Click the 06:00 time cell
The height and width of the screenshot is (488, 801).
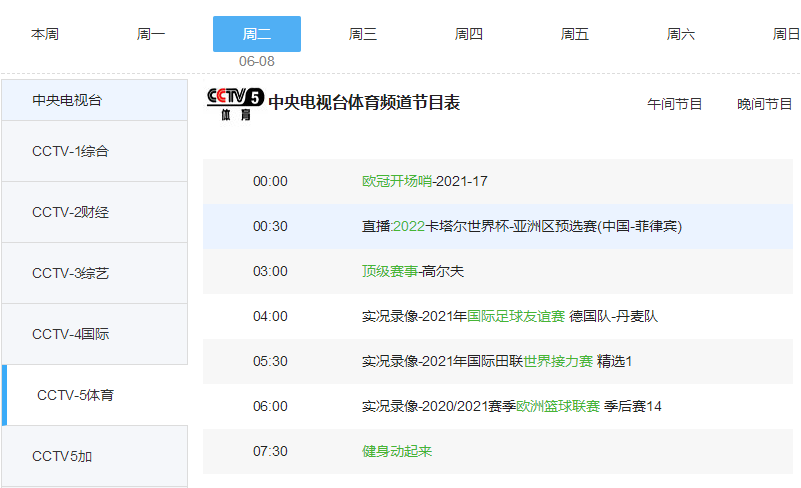tap(270, 406)
